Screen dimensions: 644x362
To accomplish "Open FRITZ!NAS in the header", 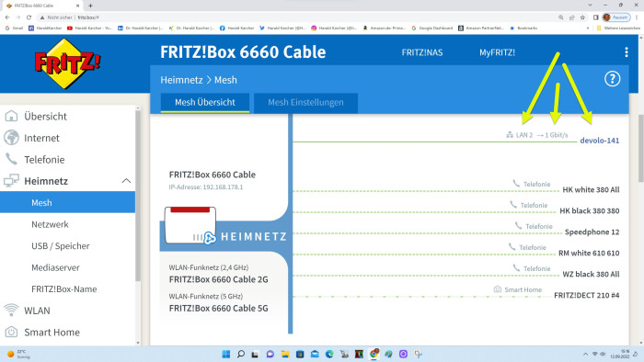I will click(421, 52).
